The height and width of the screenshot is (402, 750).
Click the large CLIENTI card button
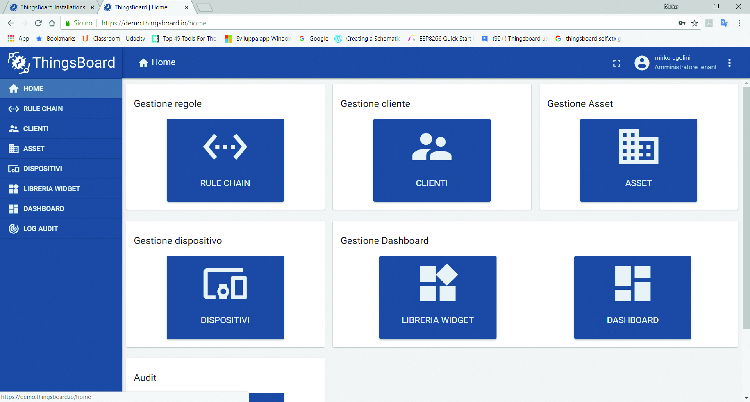(431, 158)
